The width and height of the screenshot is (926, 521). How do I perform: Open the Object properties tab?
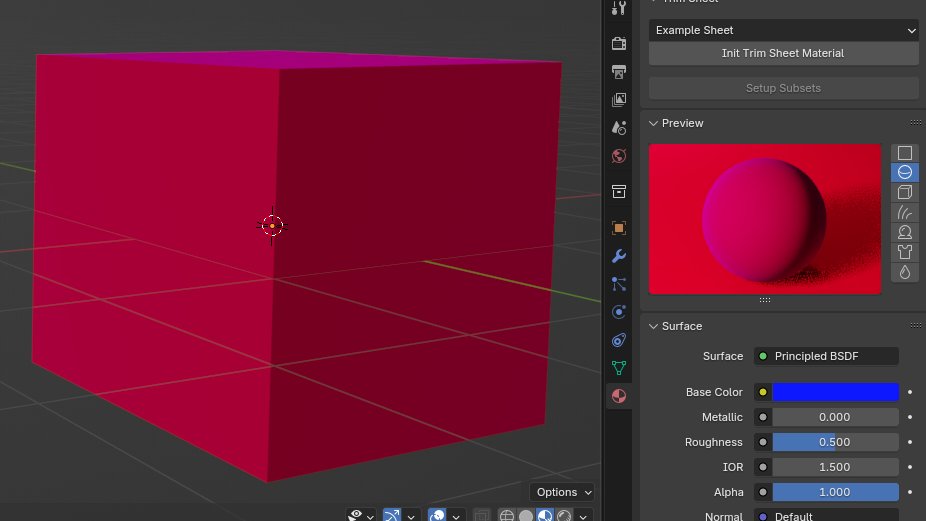(618, 227)
